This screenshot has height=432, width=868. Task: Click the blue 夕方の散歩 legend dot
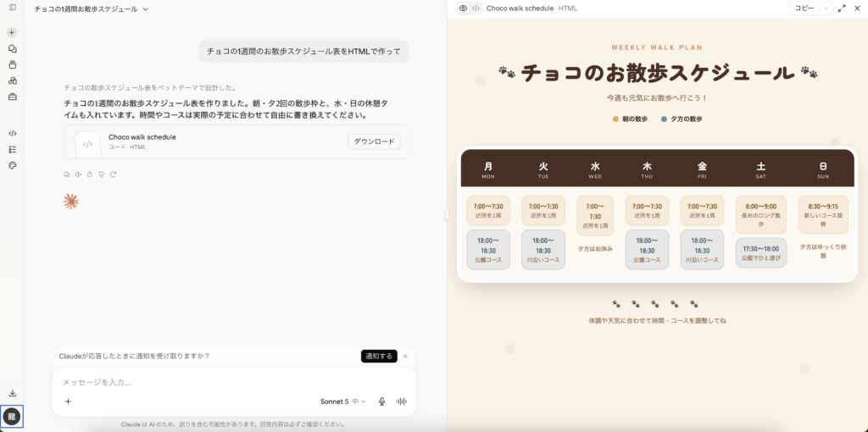click(664, 119)
